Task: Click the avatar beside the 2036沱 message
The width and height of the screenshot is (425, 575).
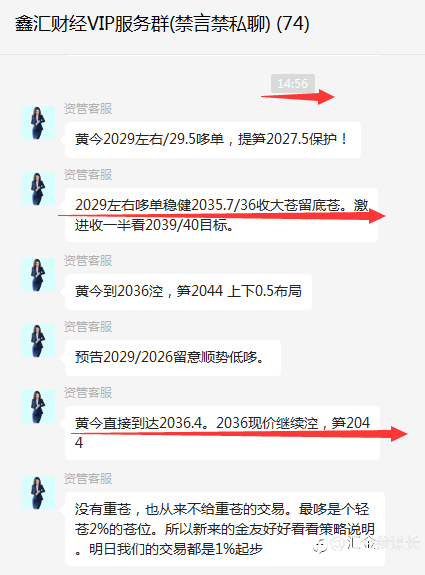Action: click(38, 275)
